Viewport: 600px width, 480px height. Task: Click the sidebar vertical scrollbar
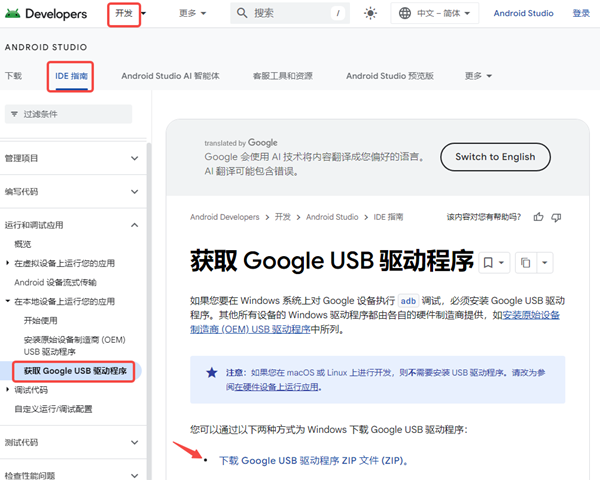[x=149, y=310]
